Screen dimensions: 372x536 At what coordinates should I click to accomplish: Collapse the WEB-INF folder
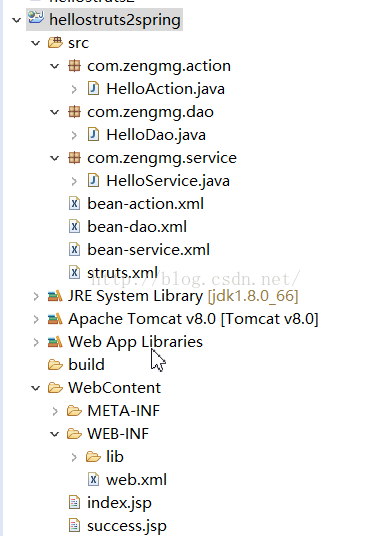[55, 434]
